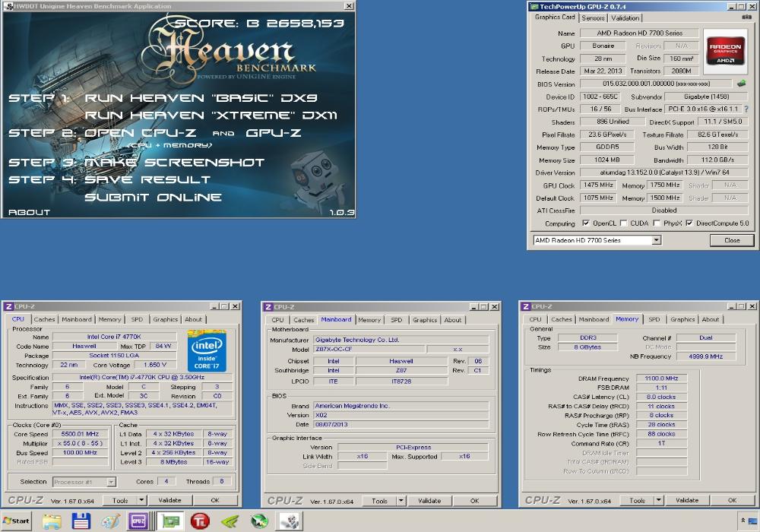The image size is (760, 532).
Task: Click the GPU-Z screenshot camera icon
Action: point(746,17)
